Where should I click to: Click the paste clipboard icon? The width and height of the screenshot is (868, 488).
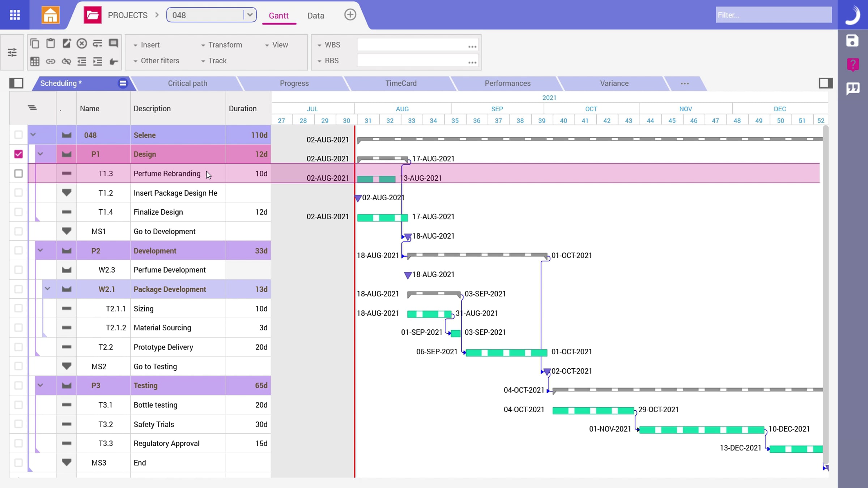point(51,43)
